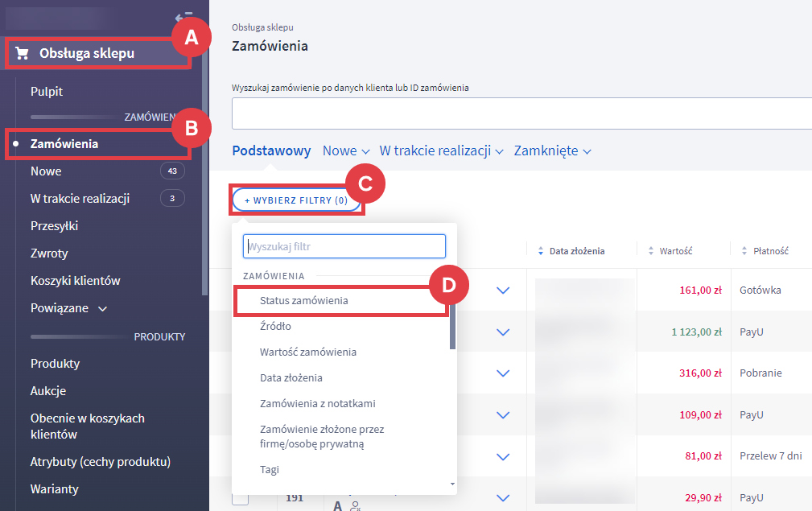Open the W trakcie realizacji dropdown tab

(x=441, y=150)
